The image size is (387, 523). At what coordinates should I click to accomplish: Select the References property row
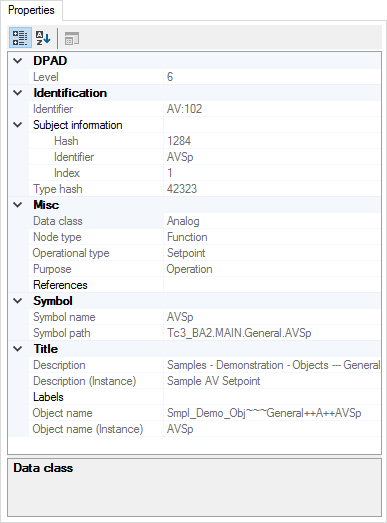205,285
